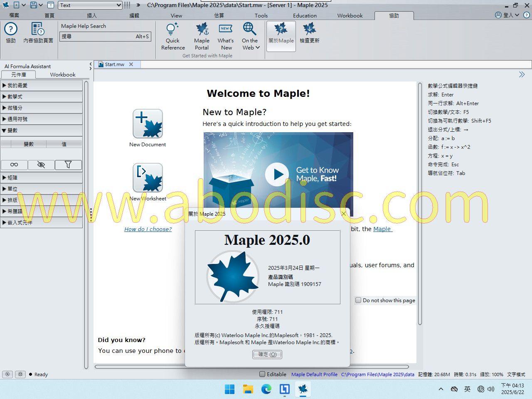Check the Do not show this page box
Viewport: 532px width, 399px height.
358,300
